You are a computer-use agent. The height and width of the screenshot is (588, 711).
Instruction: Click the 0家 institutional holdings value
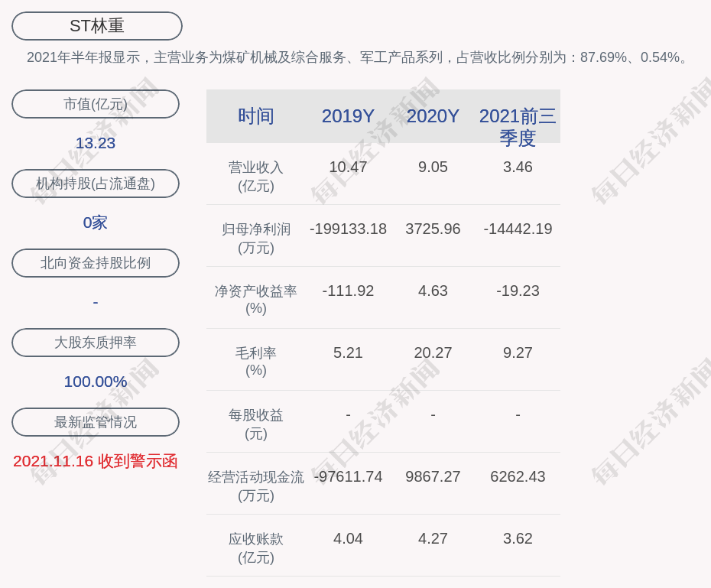click(96, 223)
